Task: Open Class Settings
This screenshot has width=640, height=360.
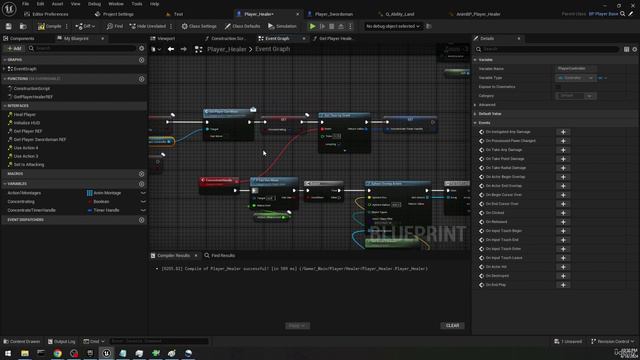Action: click(x=199, y=26)
